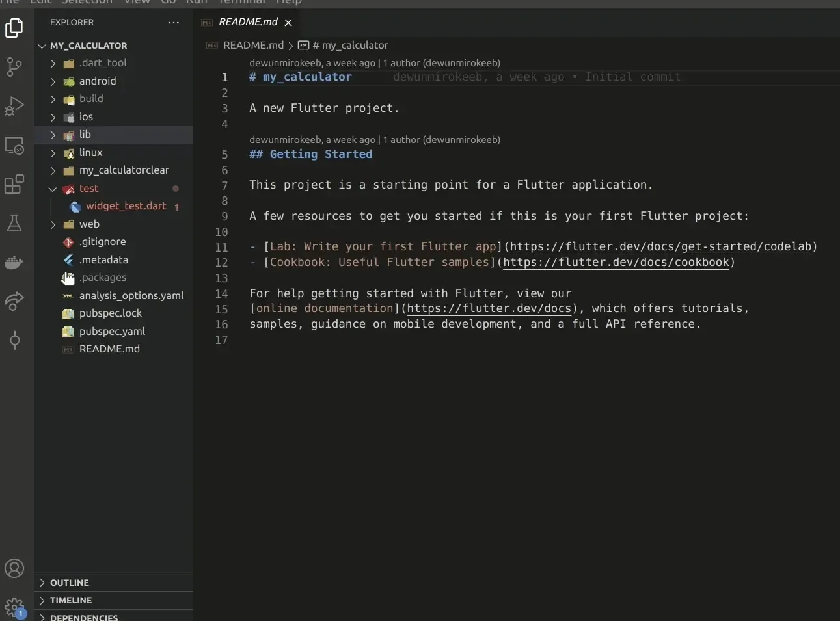This screenshot has width=840, height=621.
Task: Open Source Control view
Action: pyautogui.click(x=14, y=67)
